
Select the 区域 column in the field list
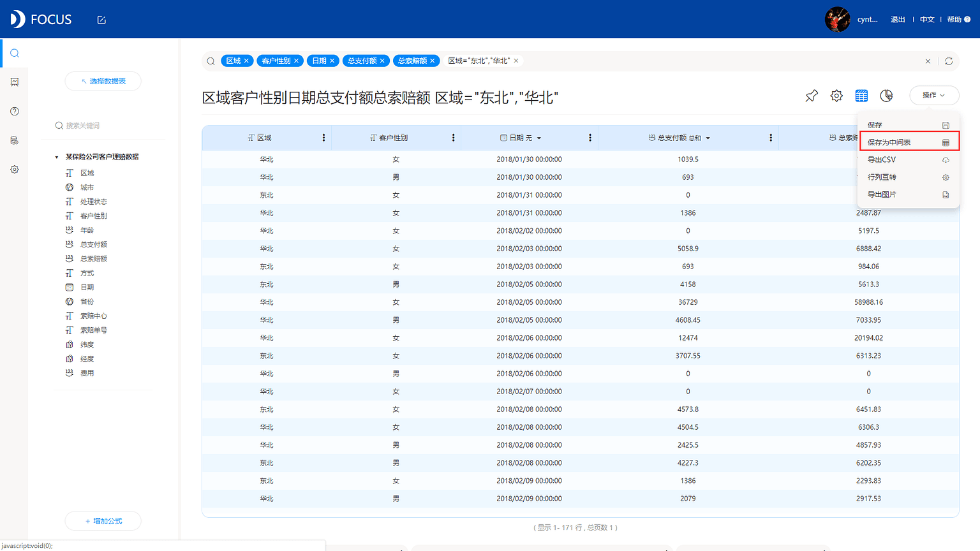pos(87,173)
